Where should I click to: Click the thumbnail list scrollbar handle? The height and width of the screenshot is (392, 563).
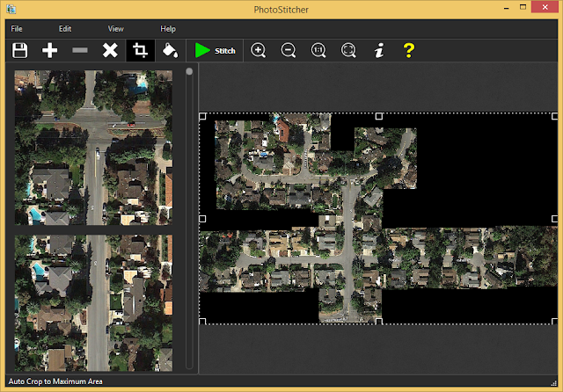point(189,71)
